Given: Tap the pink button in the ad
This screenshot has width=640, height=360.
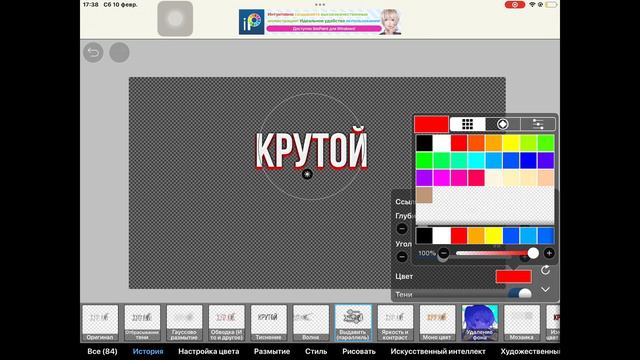Looking at the screenshot, I should [324, 29].
